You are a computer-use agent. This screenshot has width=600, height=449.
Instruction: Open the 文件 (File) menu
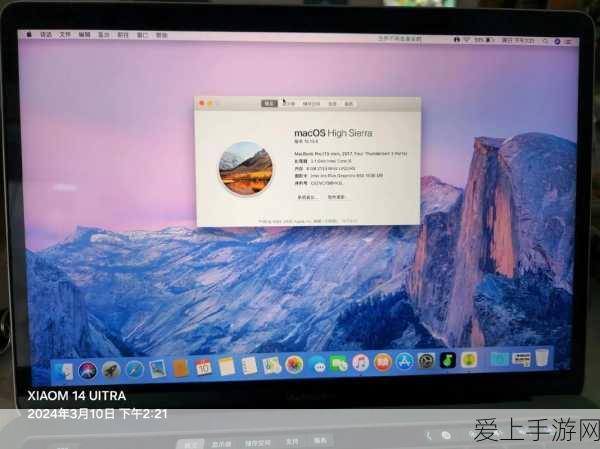pos(65,34)
